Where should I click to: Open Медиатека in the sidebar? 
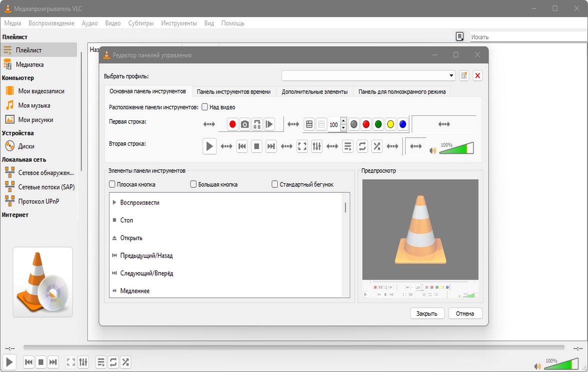(30, 64)
